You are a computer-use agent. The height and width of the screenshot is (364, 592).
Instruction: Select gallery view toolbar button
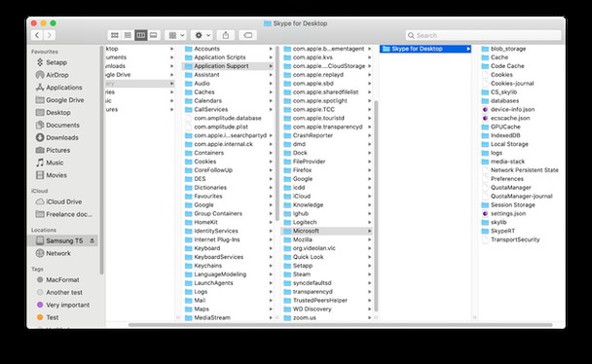154,35
